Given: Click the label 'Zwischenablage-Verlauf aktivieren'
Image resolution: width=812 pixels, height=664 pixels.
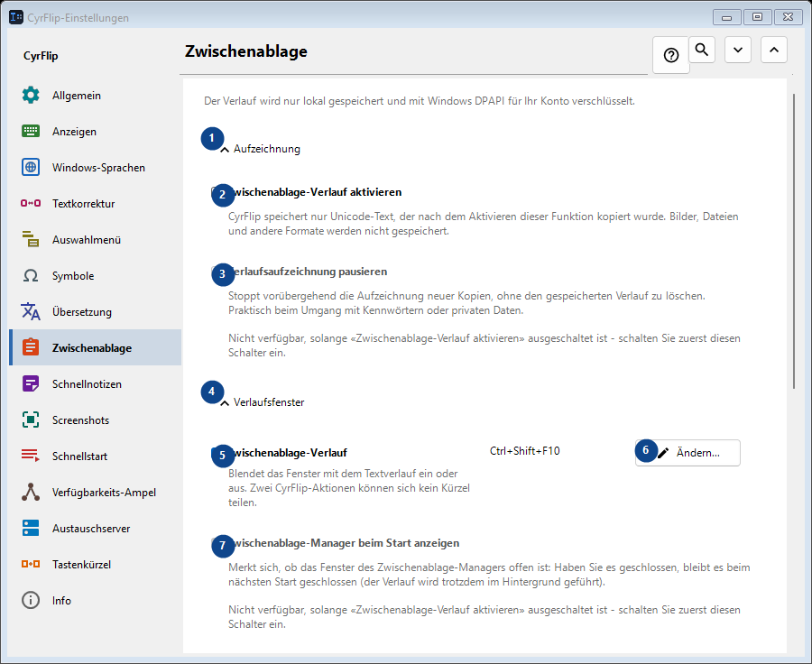Looking at the screenshot, I should [318, 192].
